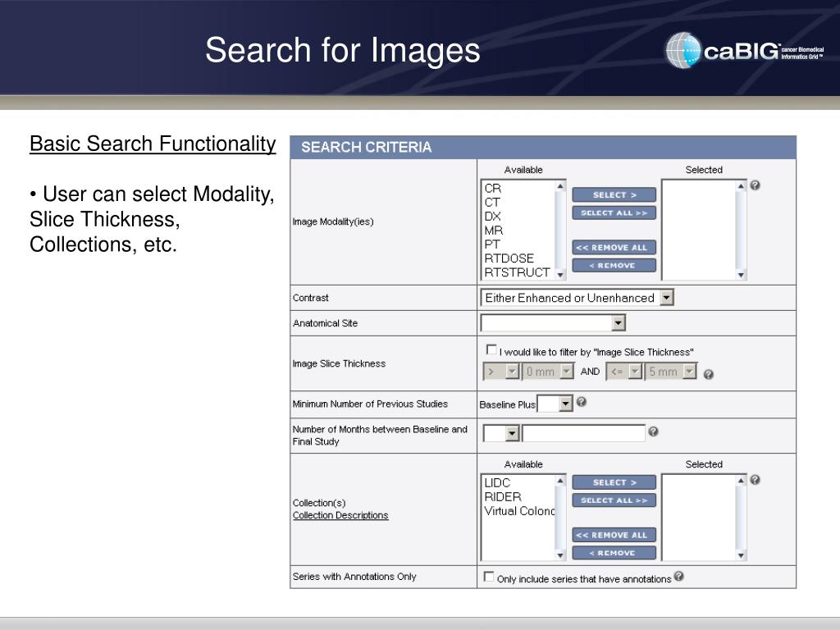Click SELECT ALL >> for Image Modality
This screenshot has height=630, width=840.
point(614,212)
